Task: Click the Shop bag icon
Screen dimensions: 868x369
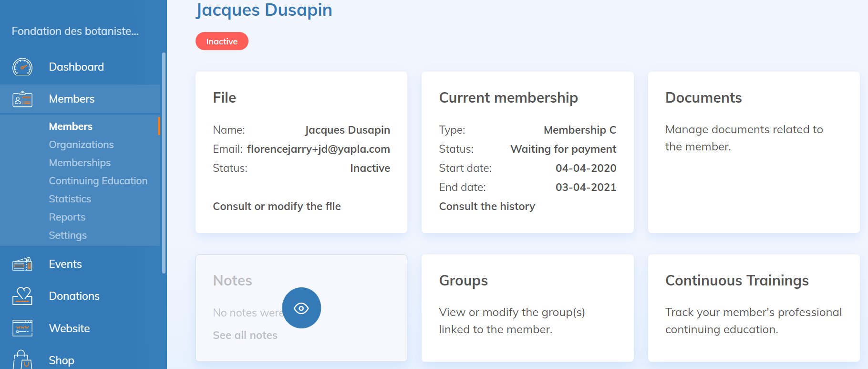Action: tap(22, 360)
